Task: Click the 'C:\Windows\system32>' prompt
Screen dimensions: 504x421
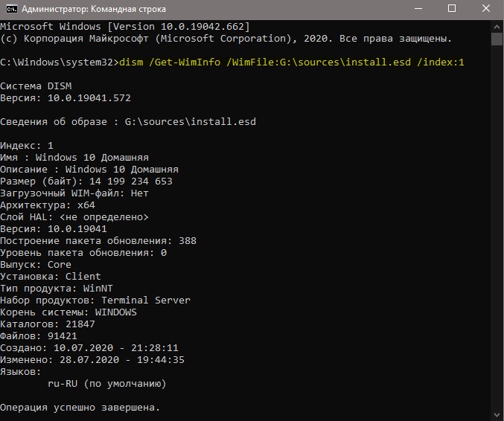Action: 60,62
